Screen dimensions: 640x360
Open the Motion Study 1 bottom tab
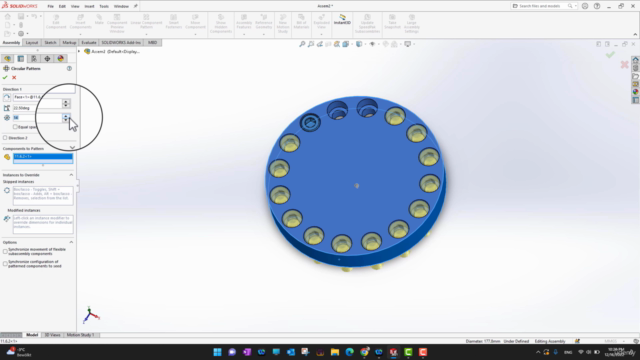80,335
